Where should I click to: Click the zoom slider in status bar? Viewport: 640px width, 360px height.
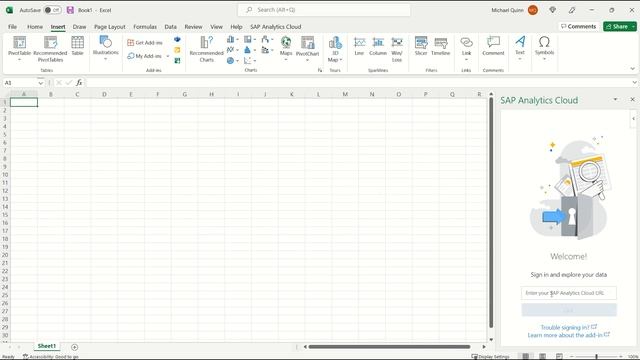click(x=596, y=356)
